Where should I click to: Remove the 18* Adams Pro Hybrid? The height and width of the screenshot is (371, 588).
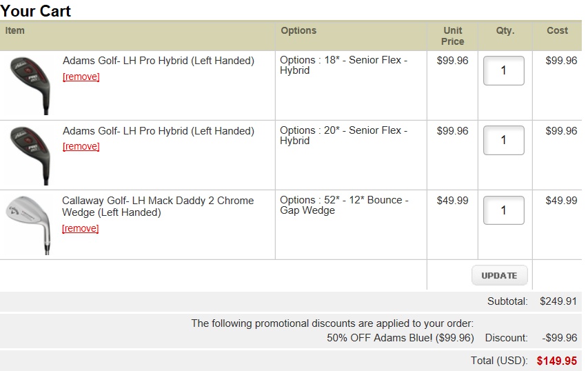click(81, 77)
